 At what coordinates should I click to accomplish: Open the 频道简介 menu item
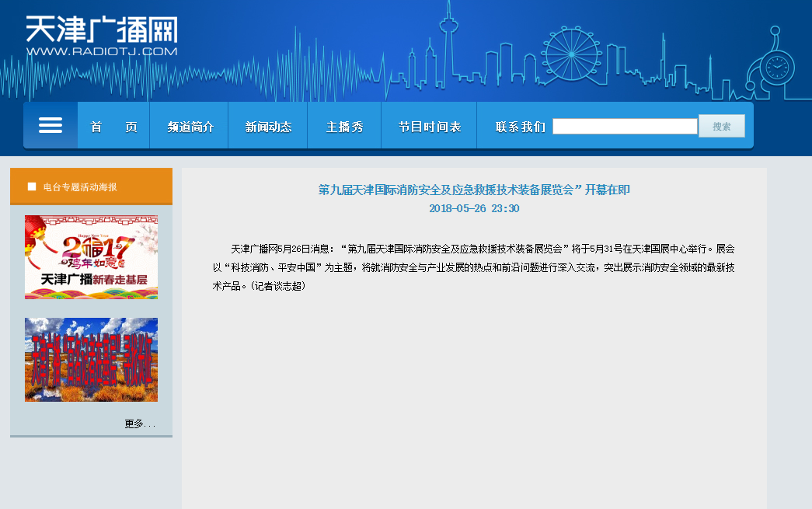click(x=190, y=127)
